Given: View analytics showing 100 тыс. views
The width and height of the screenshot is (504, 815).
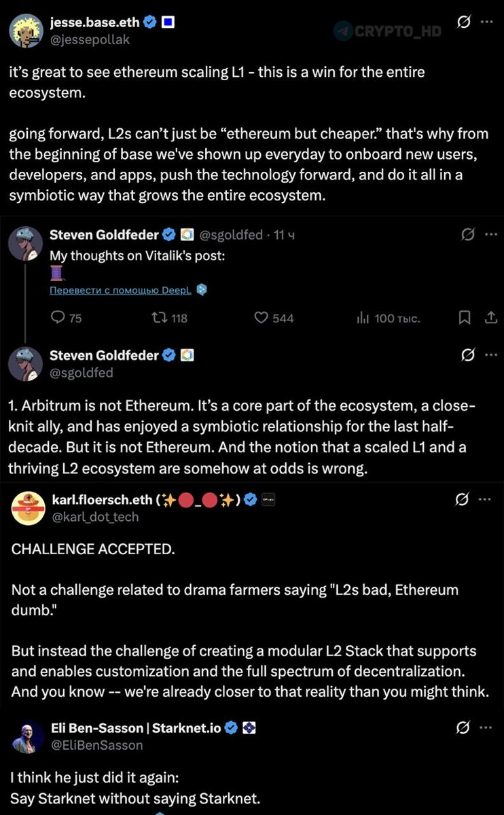Looking at the screenshot, I should 362,317.
